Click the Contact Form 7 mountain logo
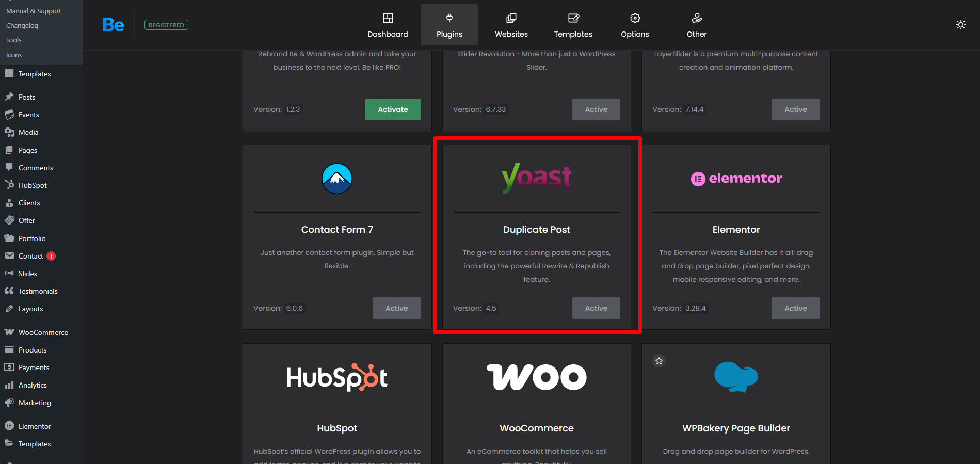Viewport: 980px width, 464px height. tap(337, 179)
